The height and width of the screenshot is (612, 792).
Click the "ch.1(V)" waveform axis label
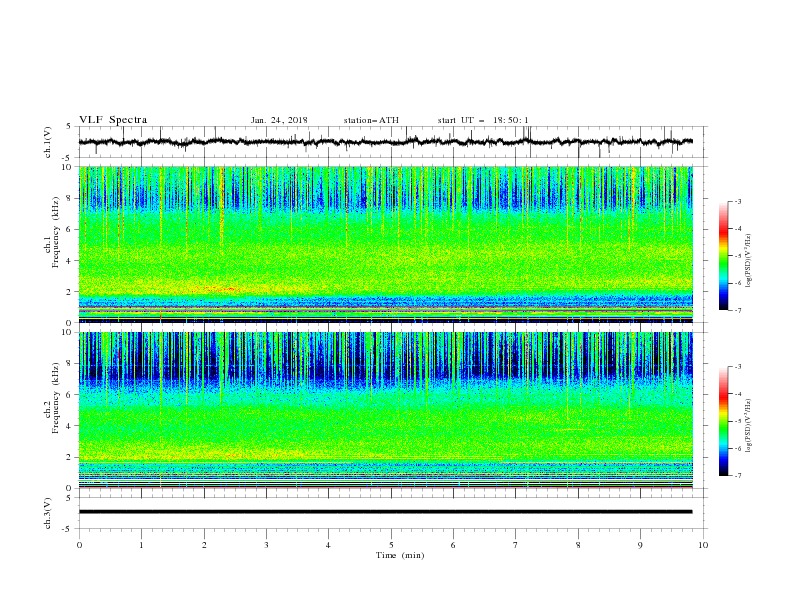coord(48,142)
